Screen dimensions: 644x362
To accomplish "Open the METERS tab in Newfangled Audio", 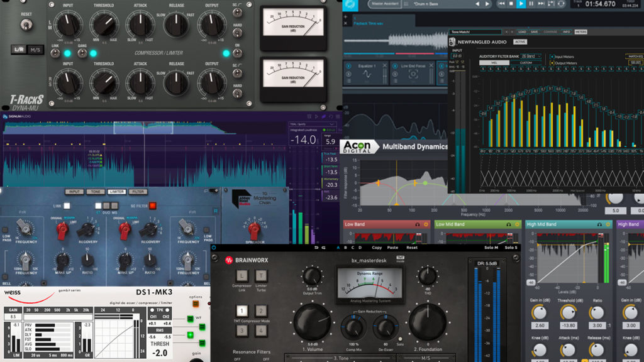I will (580, 31).
